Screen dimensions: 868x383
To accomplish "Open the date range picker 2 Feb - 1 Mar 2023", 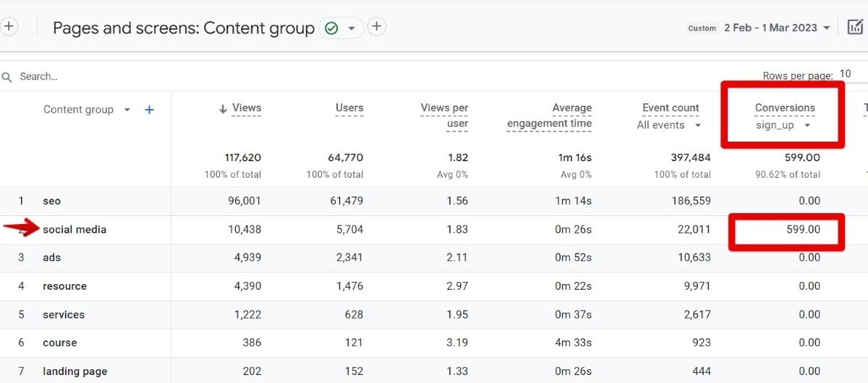I will pos(777,27).
